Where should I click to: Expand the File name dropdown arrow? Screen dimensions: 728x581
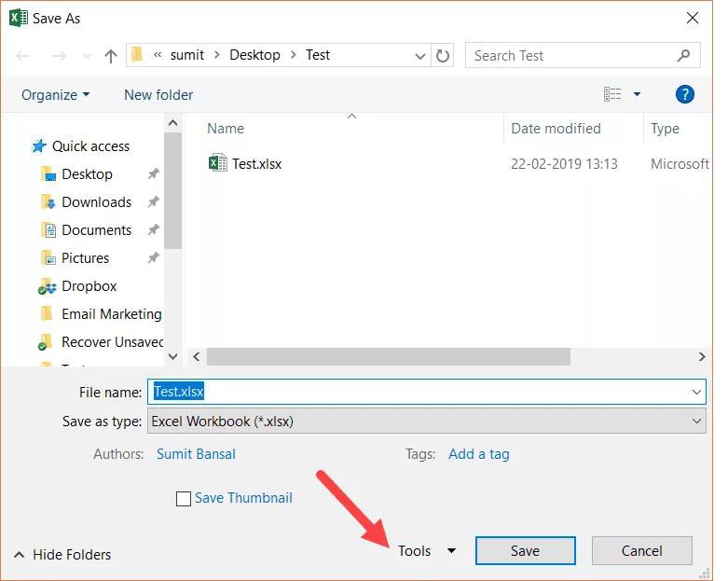[696, 392]
